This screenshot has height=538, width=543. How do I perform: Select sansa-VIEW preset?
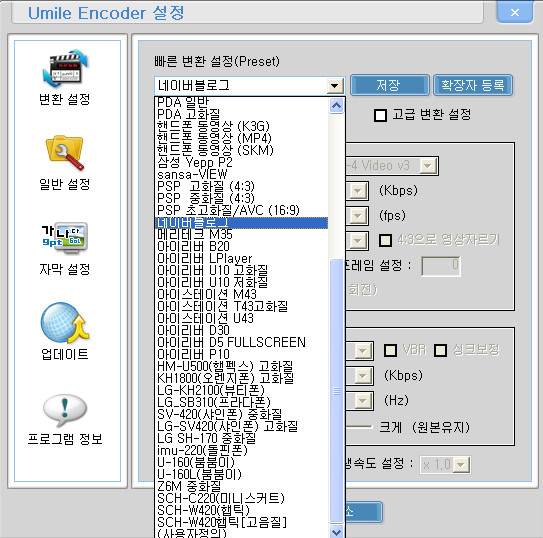click(242, 174)
